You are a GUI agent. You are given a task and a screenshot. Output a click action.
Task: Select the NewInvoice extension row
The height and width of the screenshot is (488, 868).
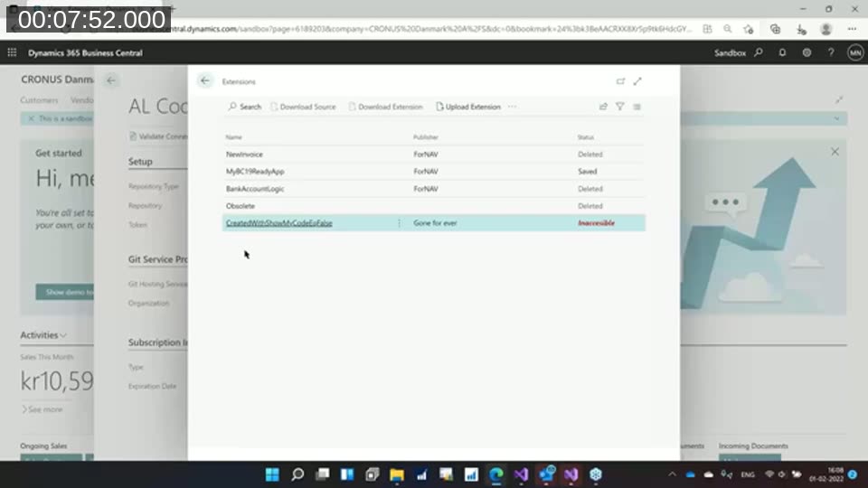[434, 155]
